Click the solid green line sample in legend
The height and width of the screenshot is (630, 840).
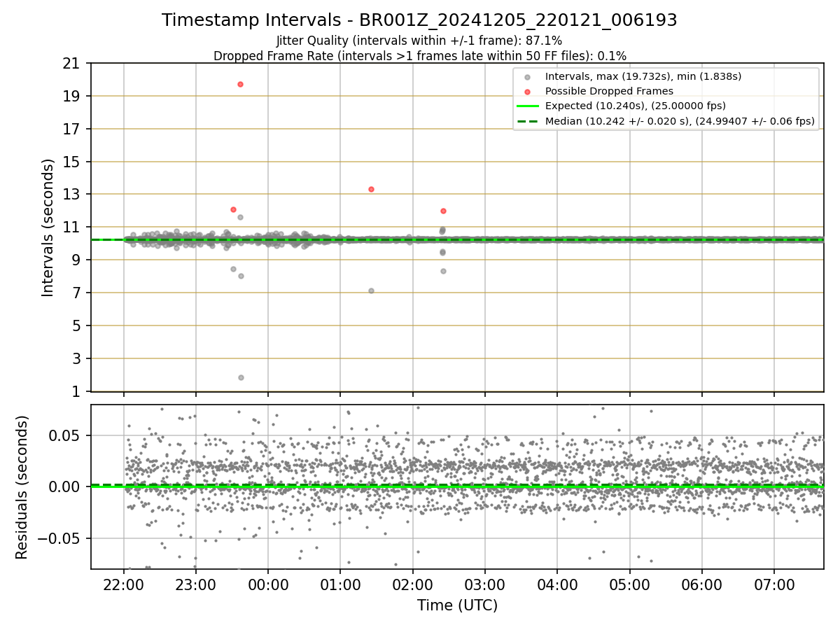click(528, 106)
